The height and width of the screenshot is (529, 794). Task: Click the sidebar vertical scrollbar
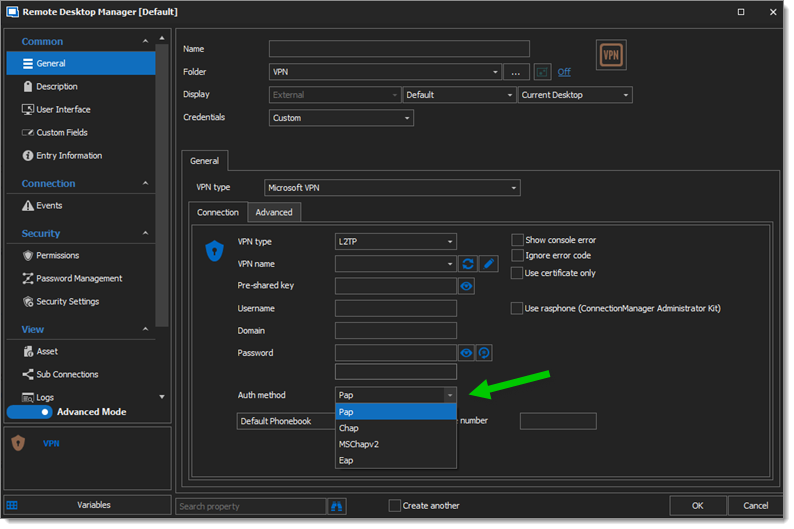162,185
